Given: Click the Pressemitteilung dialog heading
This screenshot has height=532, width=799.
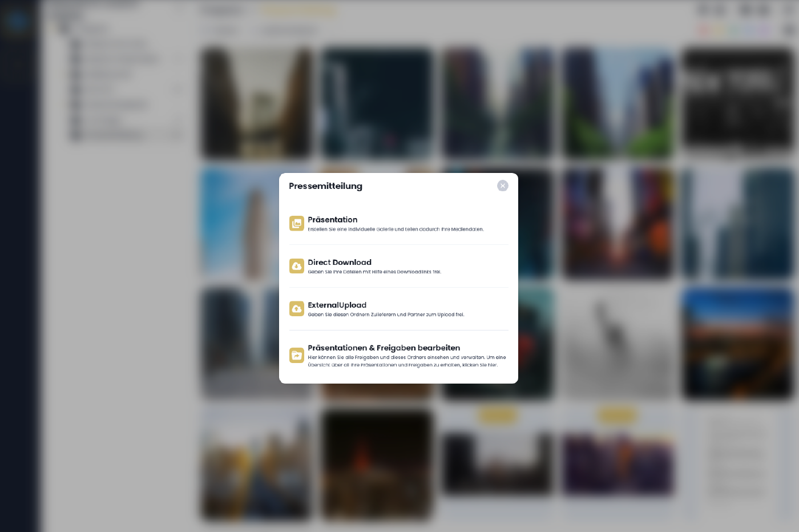Looking at the screenshot, I should click(325, 186).
